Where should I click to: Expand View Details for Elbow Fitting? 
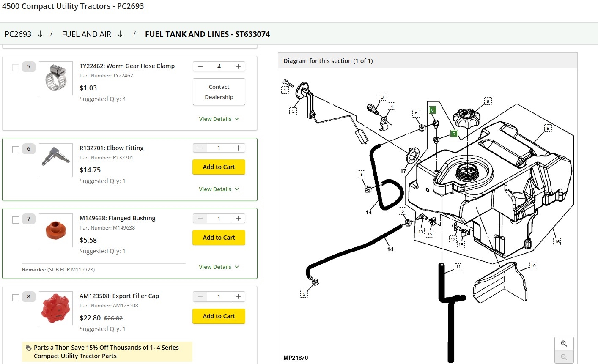[219, 189]
